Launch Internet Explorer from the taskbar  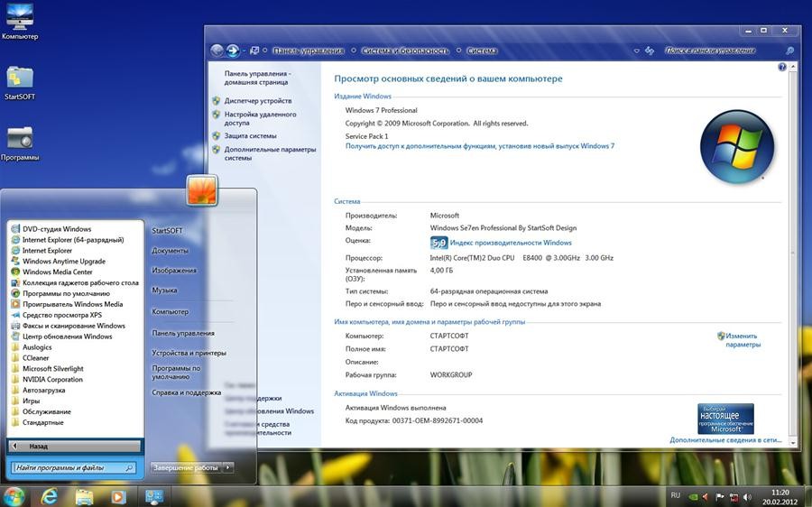50,497
